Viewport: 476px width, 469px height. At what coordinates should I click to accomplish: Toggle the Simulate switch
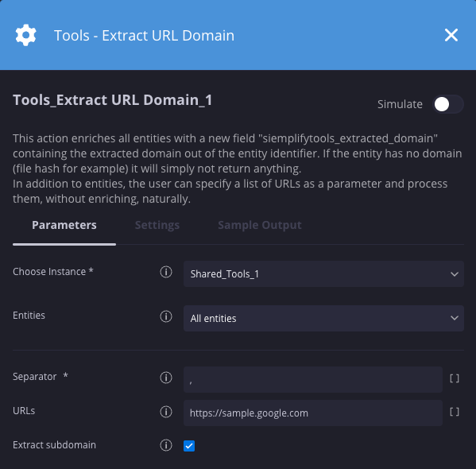click(x=447, y=104)
